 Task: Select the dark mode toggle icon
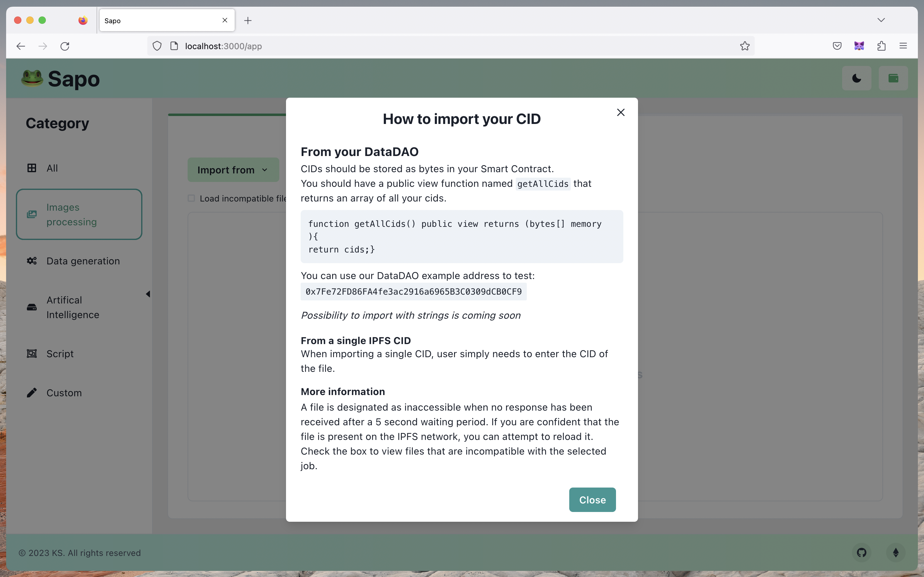pyautogui.click(x=857, y=78)
